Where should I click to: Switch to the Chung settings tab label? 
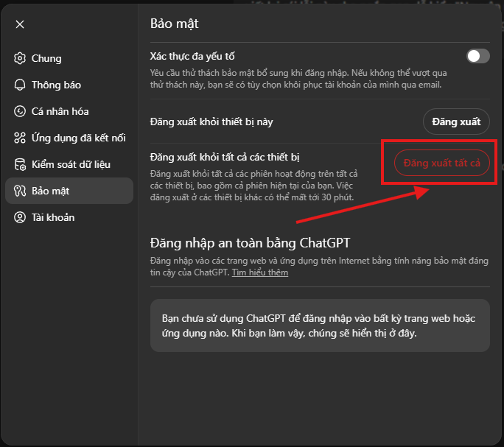pos(46,59)
